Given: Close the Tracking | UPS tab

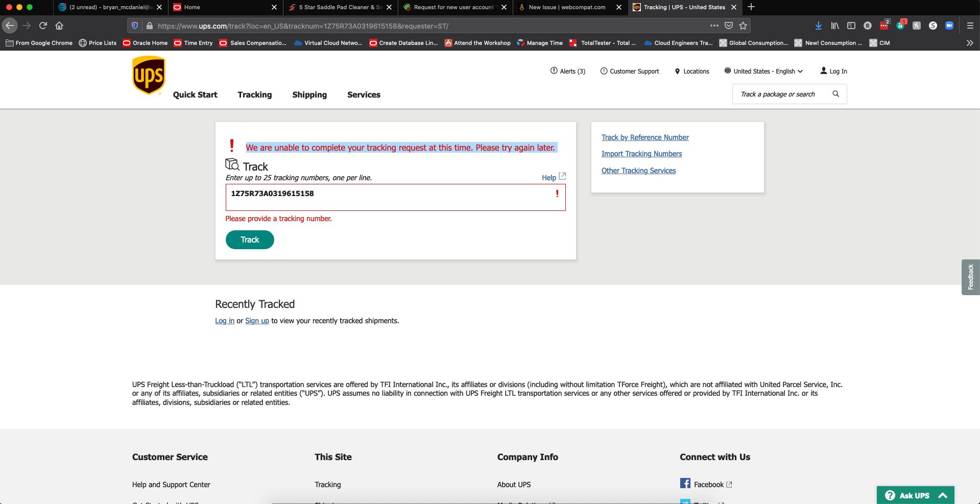Looking at the screenshot, I should click(734, 7).
